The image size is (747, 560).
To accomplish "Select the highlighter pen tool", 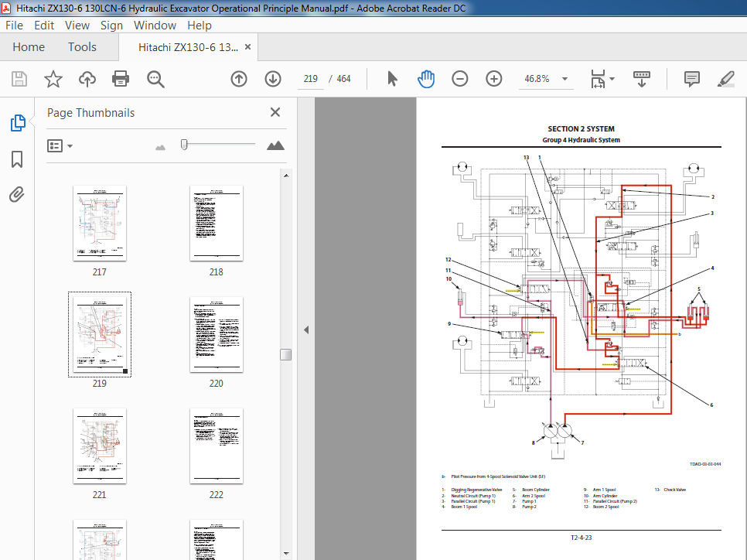I will point(725,79).
